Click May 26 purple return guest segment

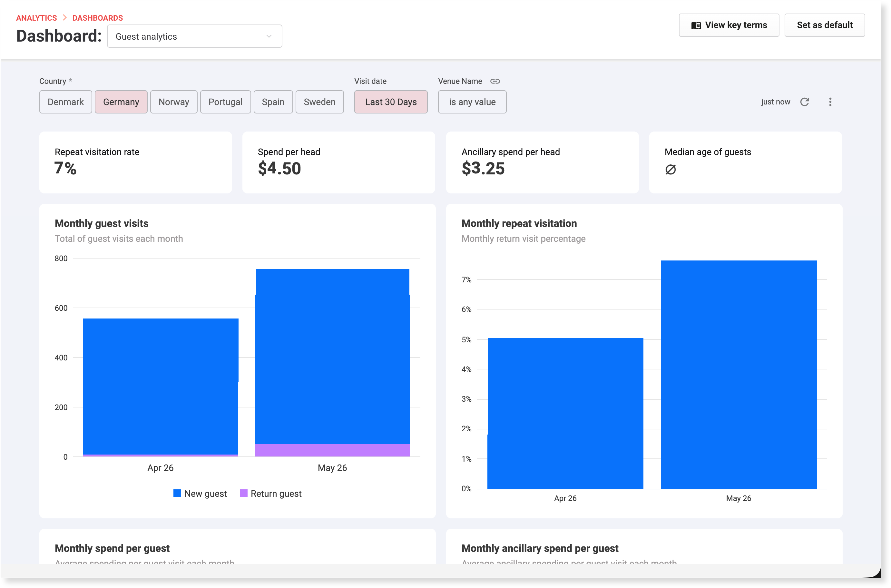coord(333,450)
